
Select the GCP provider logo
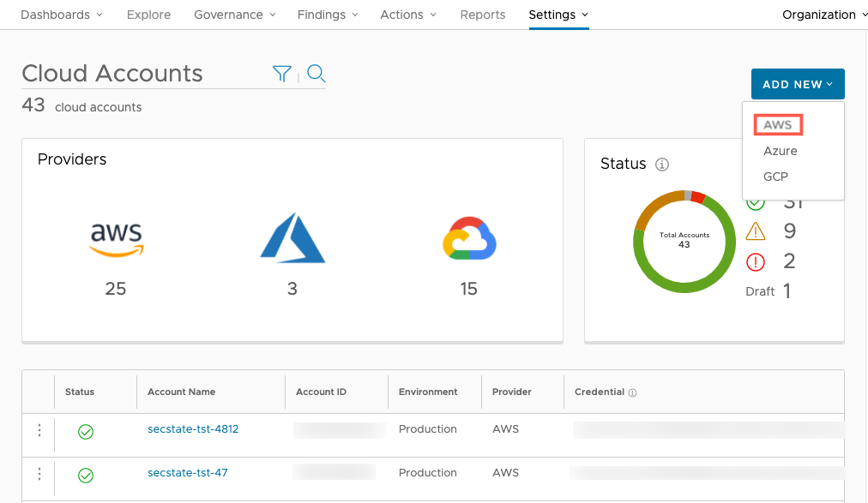(468, 239)
